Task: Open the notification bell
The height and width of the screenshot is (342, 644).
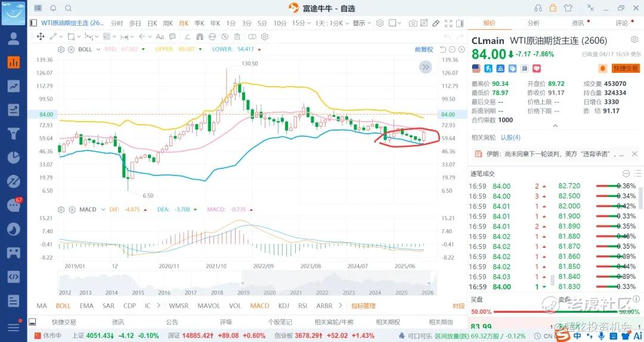Action: (x=53, y=8)
